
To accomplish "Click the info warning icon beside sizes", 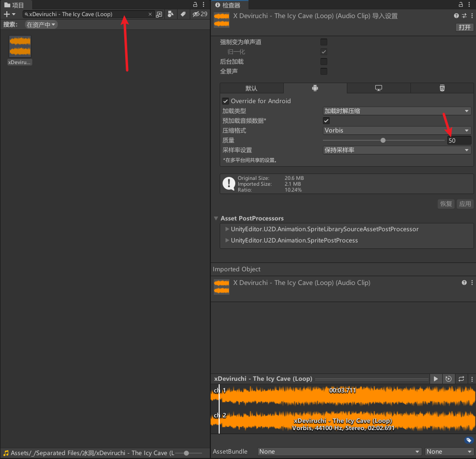I will (228, 183).
